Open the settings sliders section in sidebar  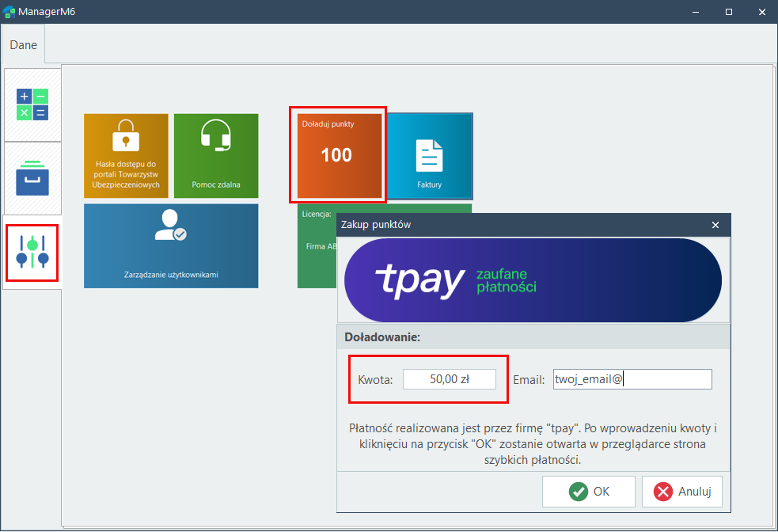click(x=32, y=253)
